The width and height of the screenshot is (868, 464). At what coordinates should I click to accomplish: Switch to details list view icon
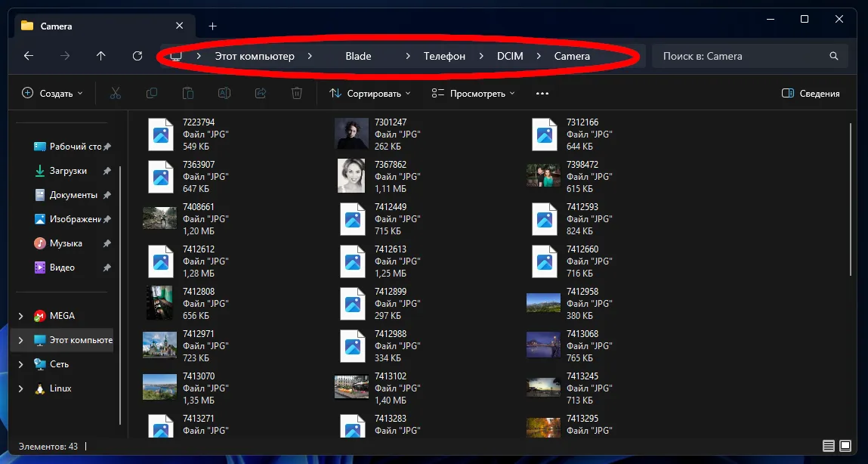pos(829,446)
